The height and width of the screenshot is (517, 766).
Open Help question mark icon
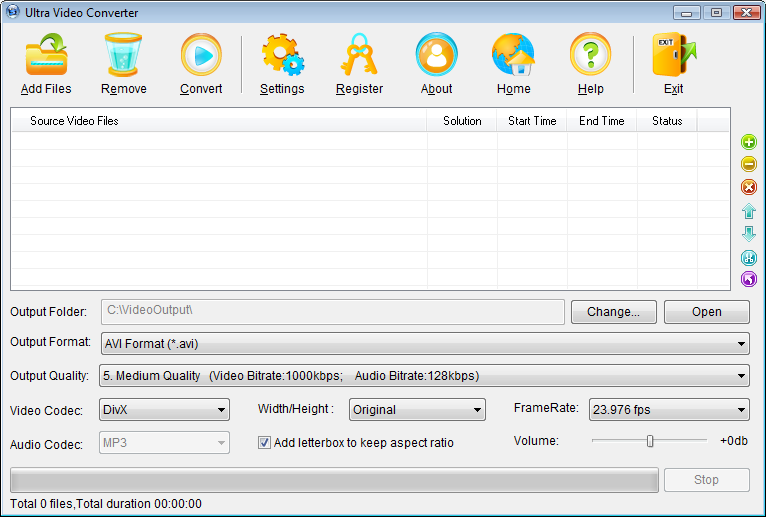coord(590,54)
